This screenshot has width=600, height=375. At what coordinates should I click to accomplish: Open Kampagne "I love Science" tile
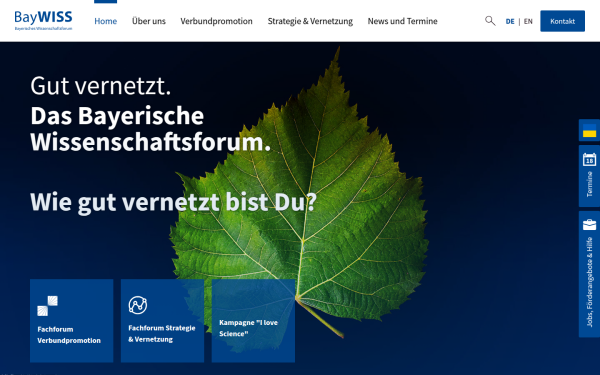(x=253, y=321)
